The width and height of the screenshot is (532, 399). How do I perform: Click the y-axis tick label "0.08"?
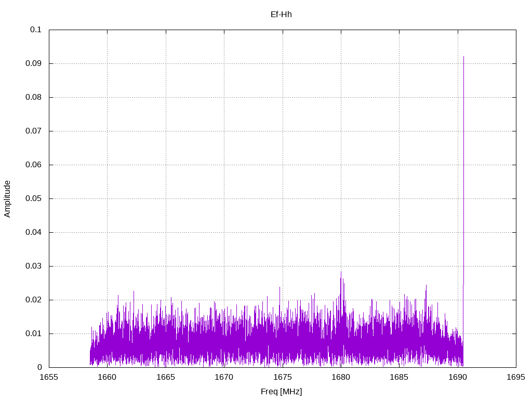click(x=34, y=97)
